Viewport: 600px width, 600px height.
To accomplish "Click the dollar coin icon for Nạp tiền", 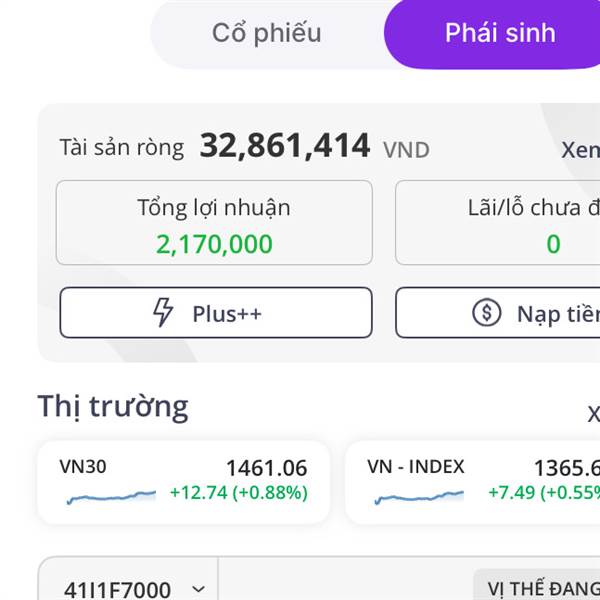I will 486,313.
